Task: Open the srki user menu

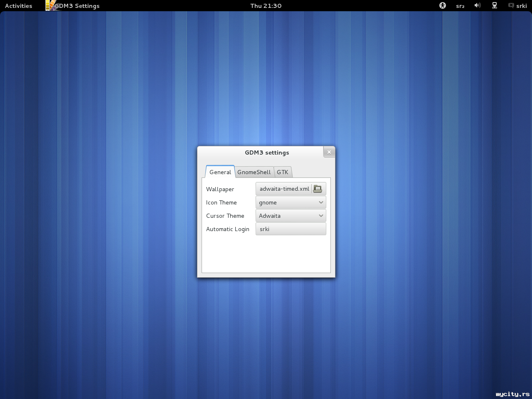Action: pos(522,6)
